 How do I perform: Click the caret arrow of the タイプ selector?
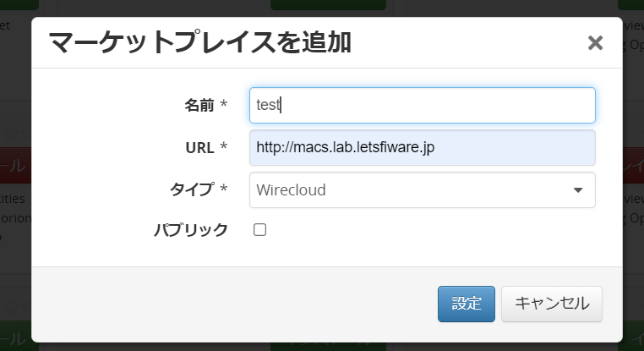point(579,190)
